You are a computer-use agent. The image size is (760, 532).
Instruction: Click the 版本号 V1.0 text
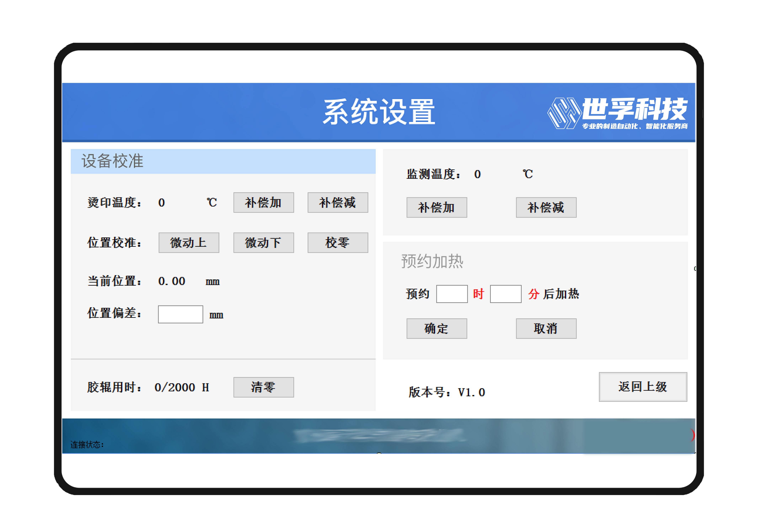tap(446, 392)
